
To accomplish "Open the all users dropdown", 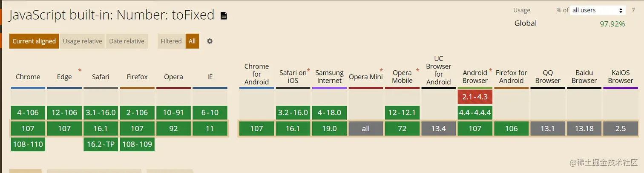I will pos(598,10).
